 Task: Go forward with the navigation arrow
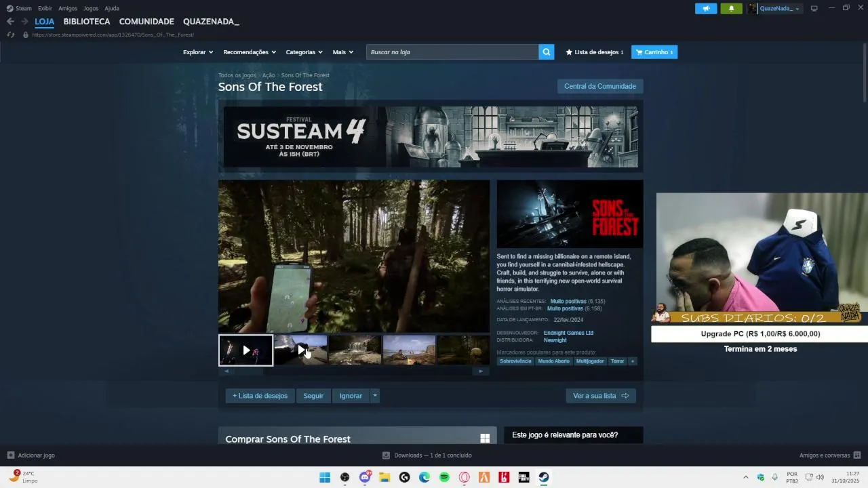click(24, 22)
